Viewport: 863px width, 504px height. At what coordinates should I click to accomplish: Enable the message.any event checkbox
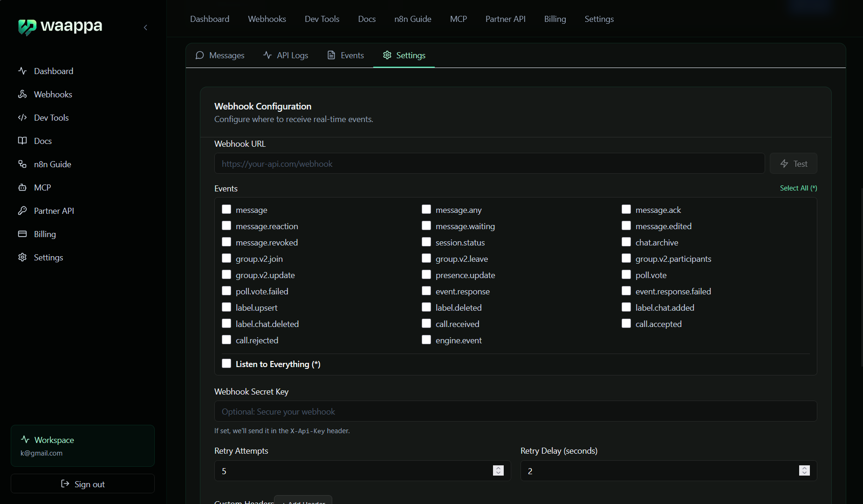[x=426, y=209]
